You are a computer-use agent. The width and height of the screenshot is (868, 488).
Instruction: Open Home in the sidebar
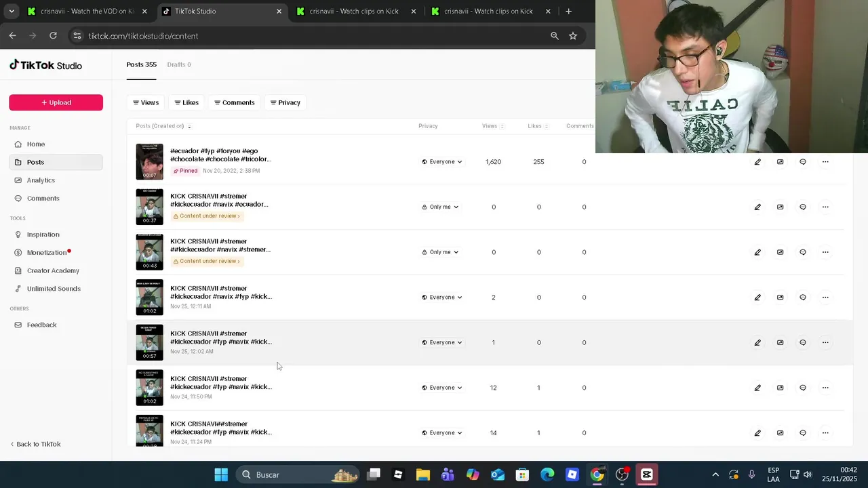click(x=56, y=144)
